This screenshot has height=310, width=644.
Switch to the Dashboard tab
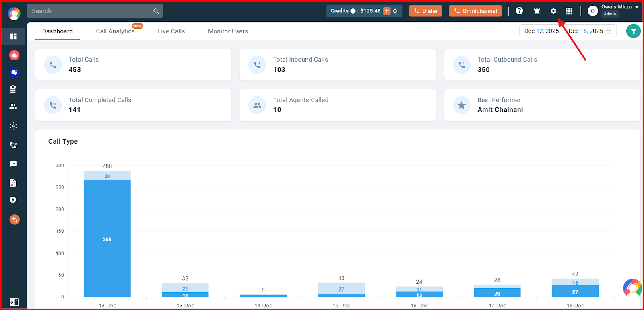[58, 31]
